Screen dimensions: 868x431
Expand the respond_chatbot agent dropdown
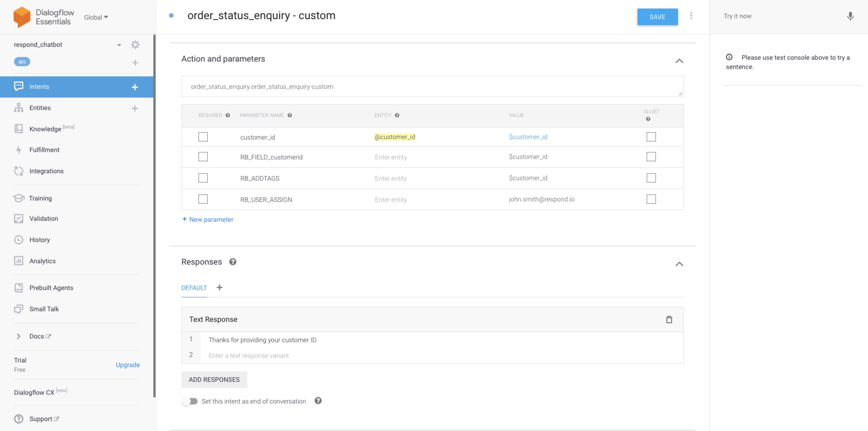pos(119,45)
